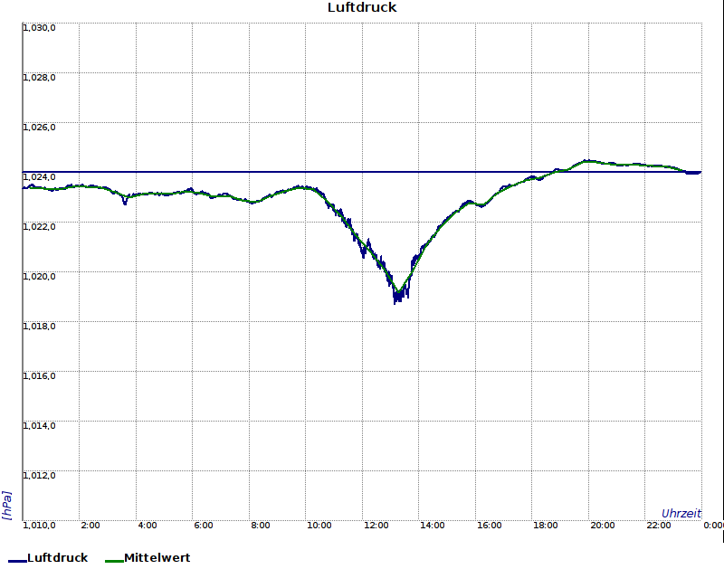Viewport: 724px width, 588px height.
Task: Click the 1,014,0 y-axis label
Action: point(39,425)
